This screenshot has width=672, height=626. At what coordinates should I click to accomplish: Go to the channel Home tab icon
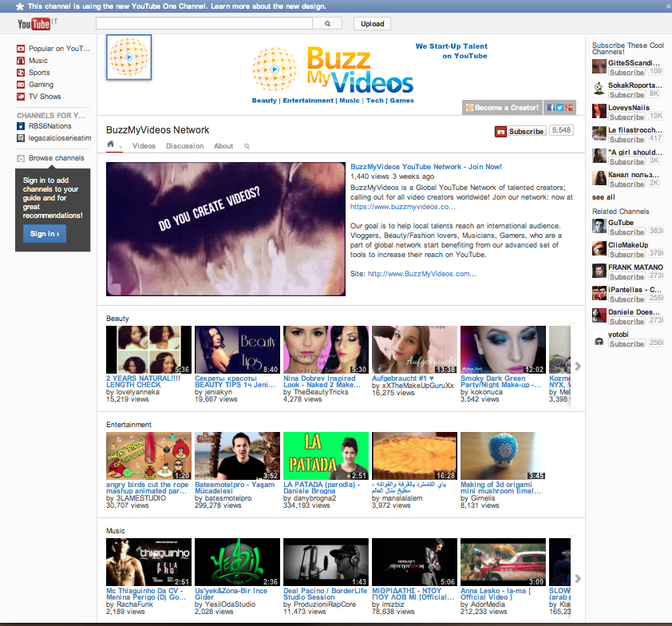(x=111, y=145)
